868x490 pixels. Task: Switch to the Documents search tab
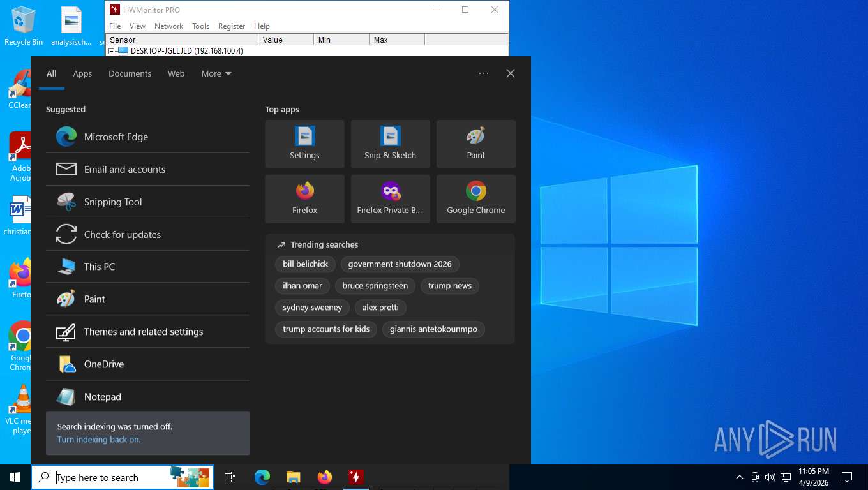(x=130, y=73)
